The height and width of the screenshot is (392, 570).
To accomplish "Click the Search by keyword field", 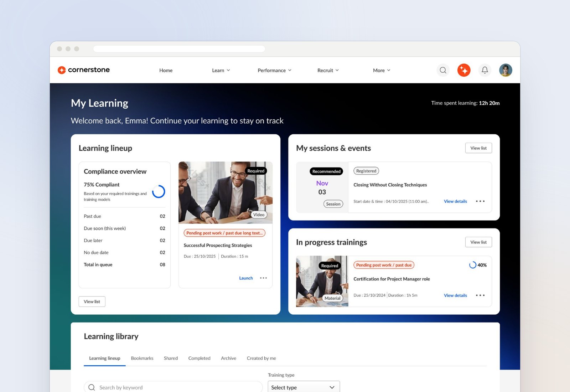I will (173, 387).
